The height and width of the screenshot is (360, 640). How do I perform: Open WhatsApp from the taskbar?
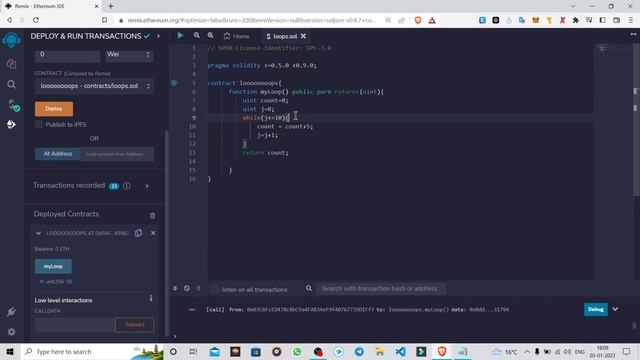click(297, 351)
